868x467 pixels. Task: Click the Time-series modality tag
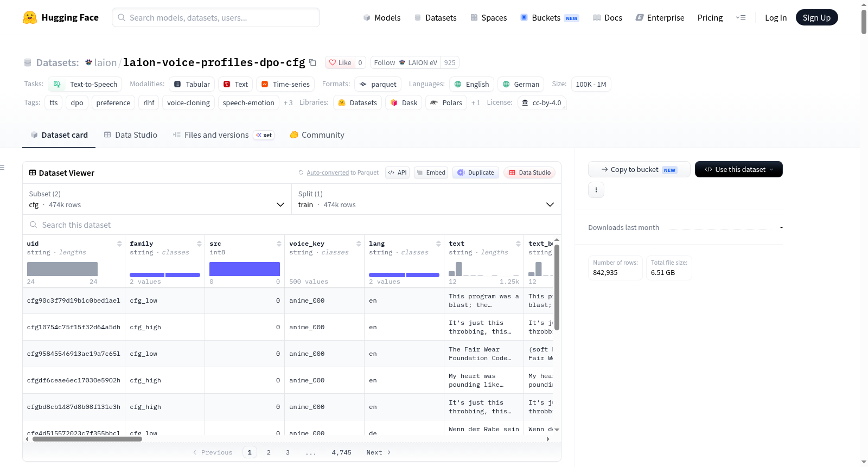285,84
